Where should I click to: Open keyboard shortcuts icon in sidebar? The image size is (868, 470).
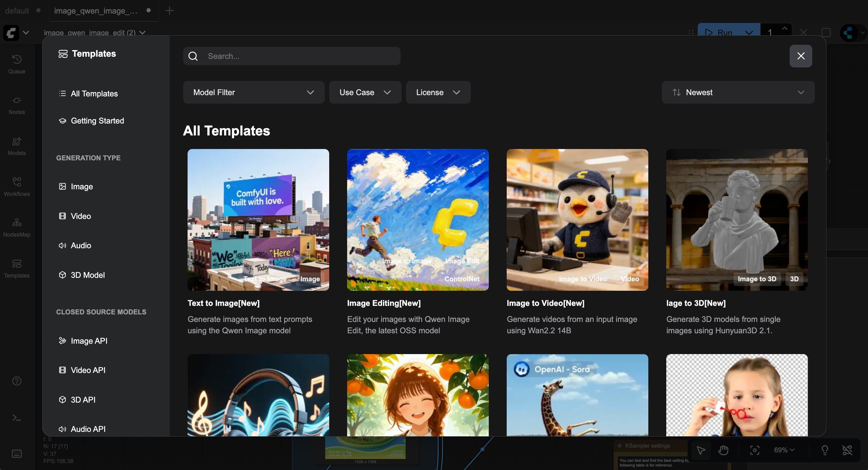coord(16,454)
